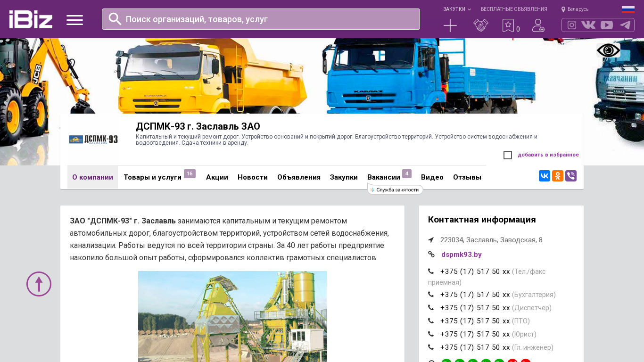644x362 pixels.
Task: Click phone icon in Юрист row
Action: tap(431, 334)
